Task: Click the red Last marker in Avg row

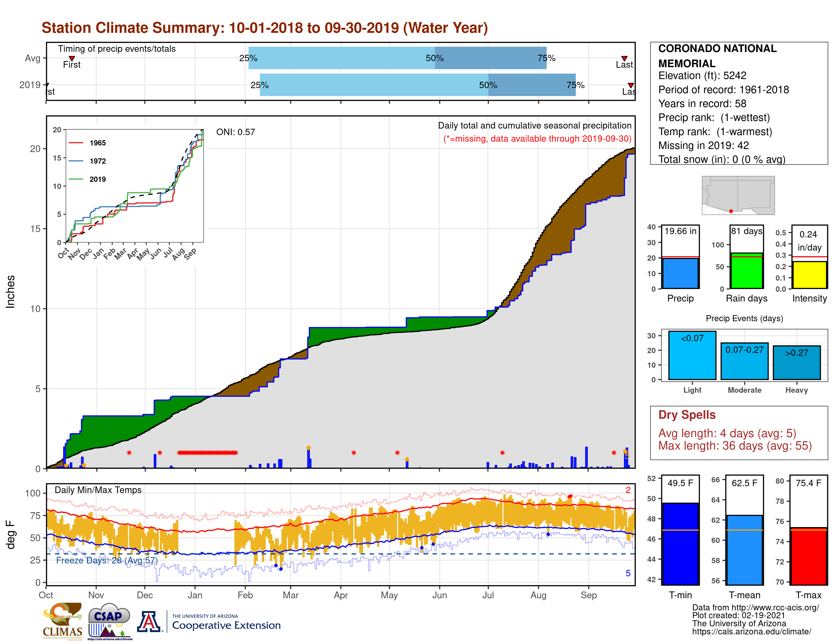Action: (624, 58)
